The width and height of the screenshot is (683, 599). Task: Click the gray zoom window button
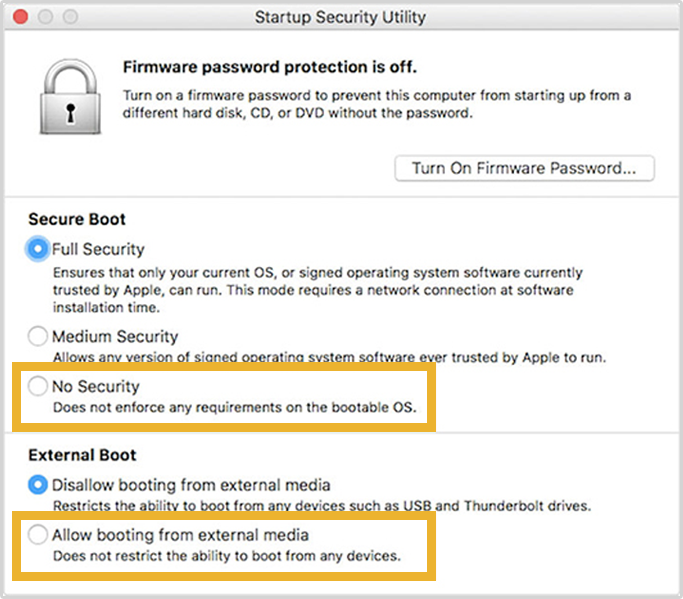(x=70, y=17)
